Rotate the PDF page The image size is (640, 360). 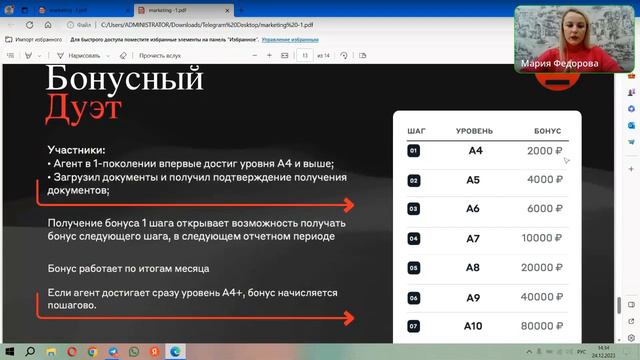point(344,56)
